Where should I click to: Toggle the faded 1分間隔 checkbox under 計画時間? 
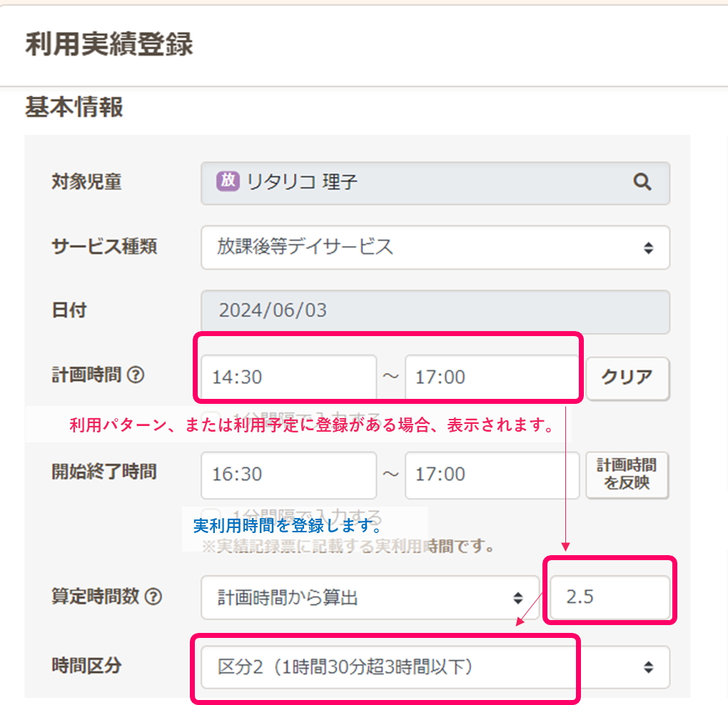click(x=211, y=418)
